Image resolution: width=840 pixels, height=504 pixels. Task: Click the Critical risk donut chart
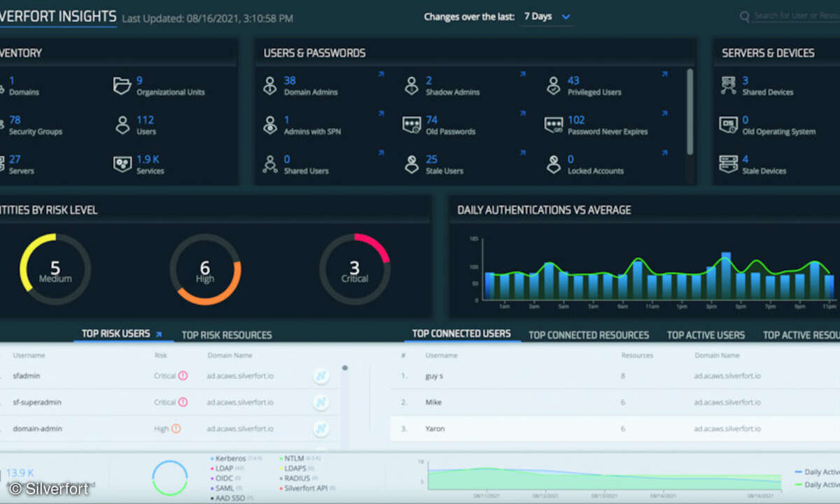coord(354,269)
